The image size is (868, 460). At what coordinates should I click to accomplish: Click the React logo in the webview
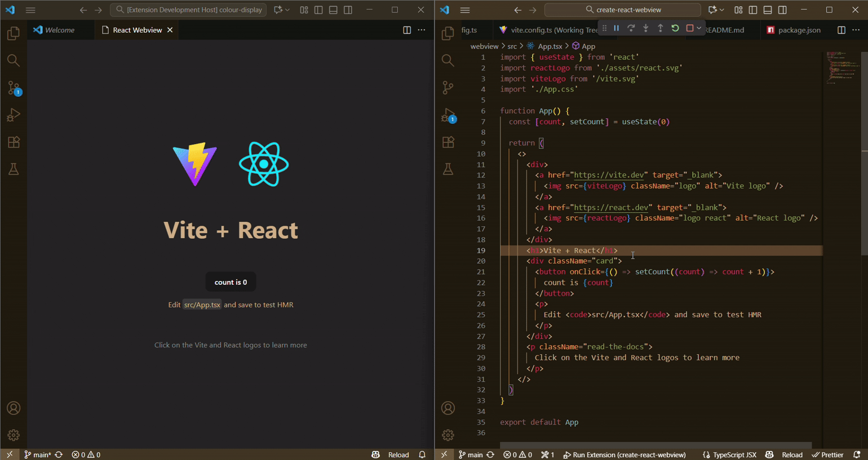click(x=264, y=164)
